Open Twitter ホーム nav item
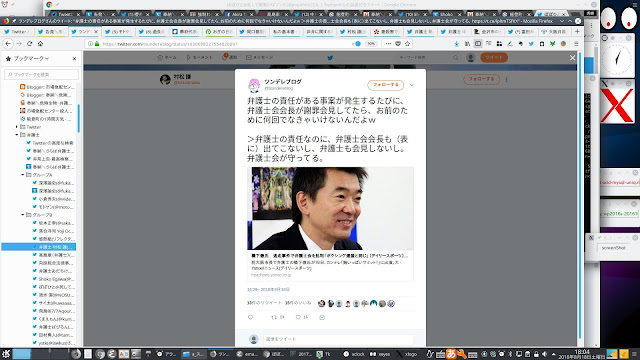 click(167, 58)
